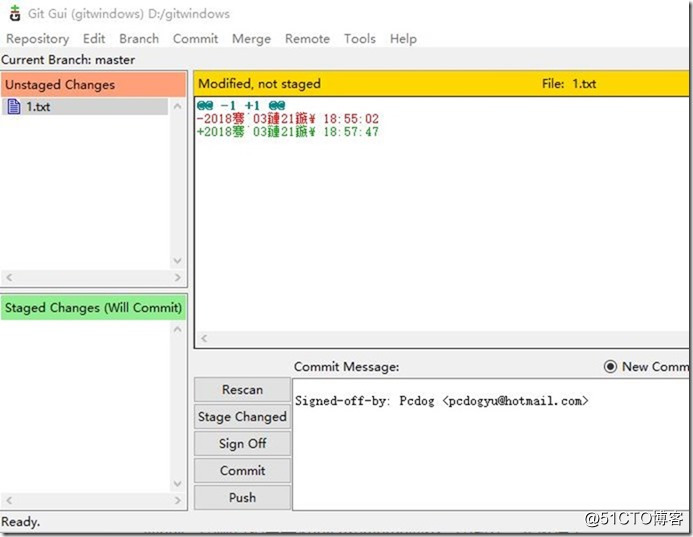The image size is (693, 537).
Task: Click the right arrow of unstaged list horizontal scrollbar
Action: [x=178, y=277]
